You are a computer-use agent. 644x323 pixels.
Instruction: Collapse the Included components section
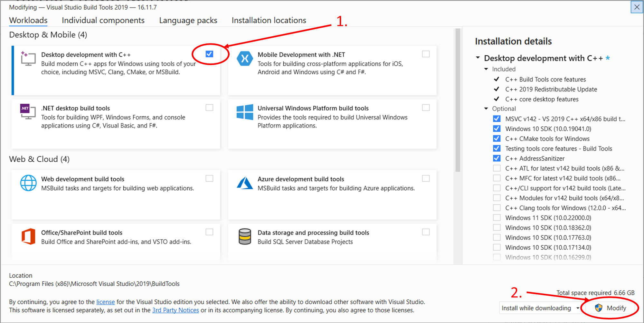pyautogui.click(x=486, y=69)
